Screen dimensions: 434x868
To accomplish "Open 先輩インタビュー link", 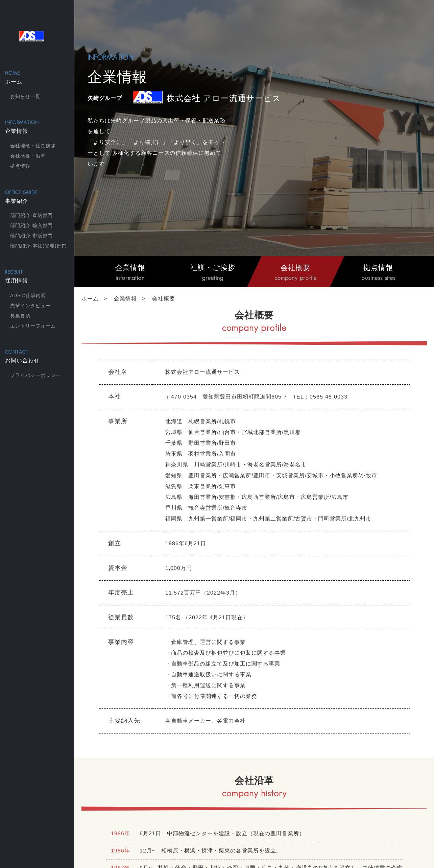I will point(30,306).
